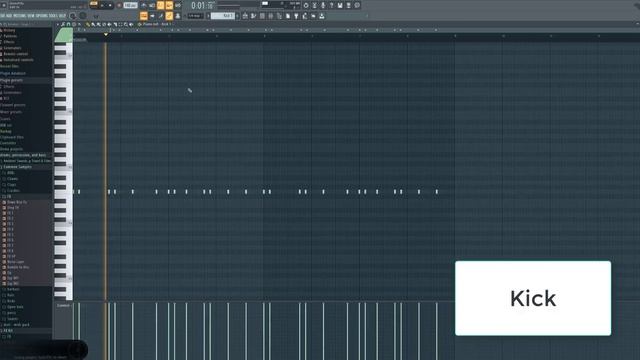Click the 'Control' lane label below keyboard

tap(63, 305)
